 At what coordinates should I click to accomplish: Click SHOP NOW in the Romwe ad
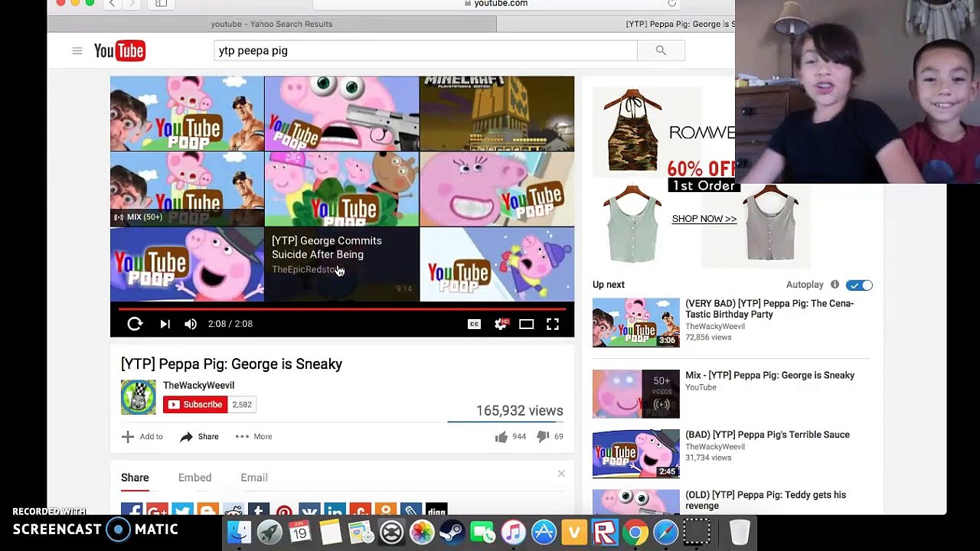pos(704,219)
